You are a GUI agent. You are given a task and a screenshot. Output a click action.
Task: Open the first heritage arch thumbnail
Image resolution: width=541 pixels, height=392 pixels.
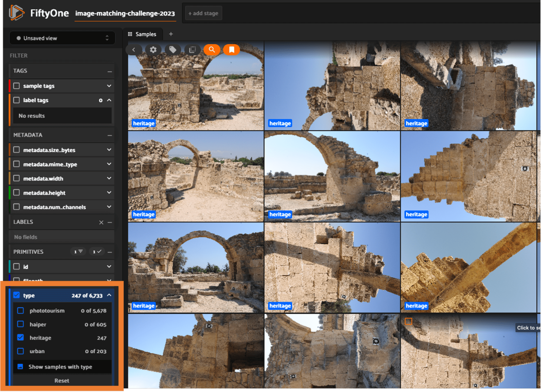196,89
